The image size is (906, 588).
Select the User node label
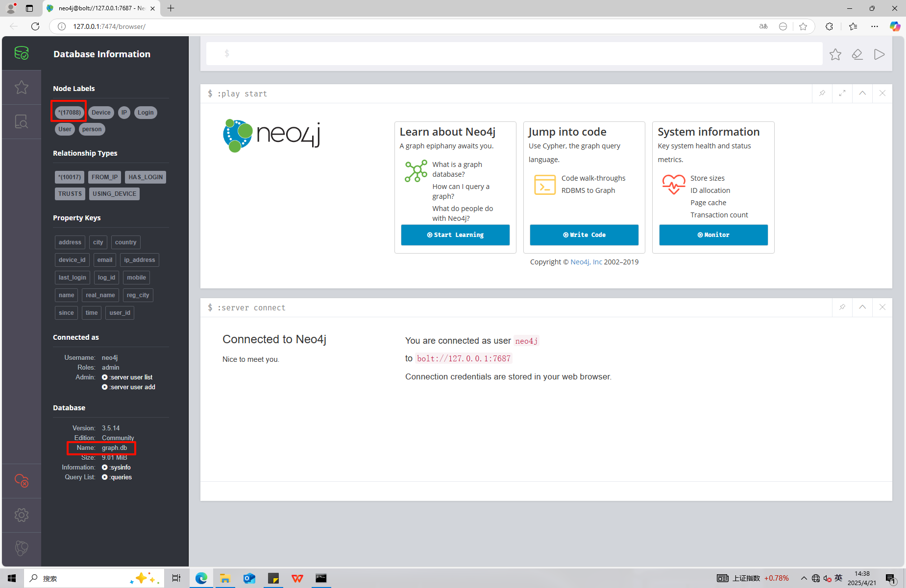[x=65, y=129]
